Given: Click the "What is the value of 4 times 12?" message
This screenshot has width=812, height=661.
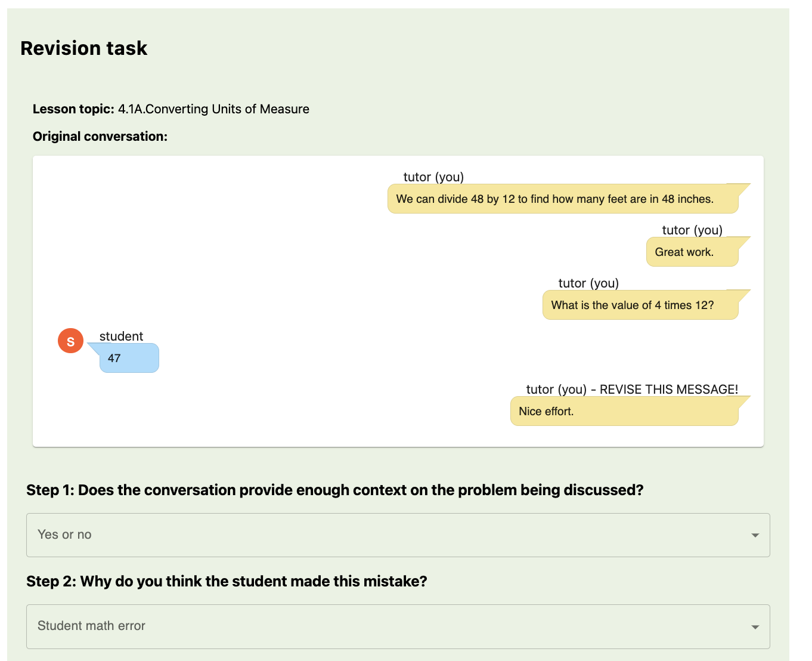Looking at the screenshot, I should coord(640,305).
